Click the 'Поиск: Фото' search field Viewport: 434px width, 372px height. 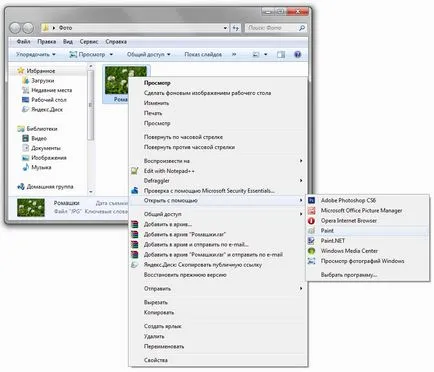(x=276, y=28)
